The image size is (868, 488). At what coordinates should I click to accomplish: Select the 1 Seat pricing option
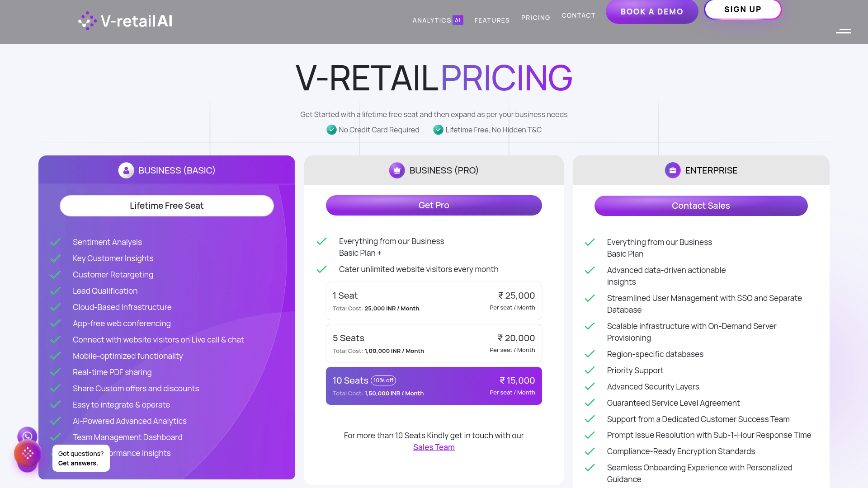[434, 301]
